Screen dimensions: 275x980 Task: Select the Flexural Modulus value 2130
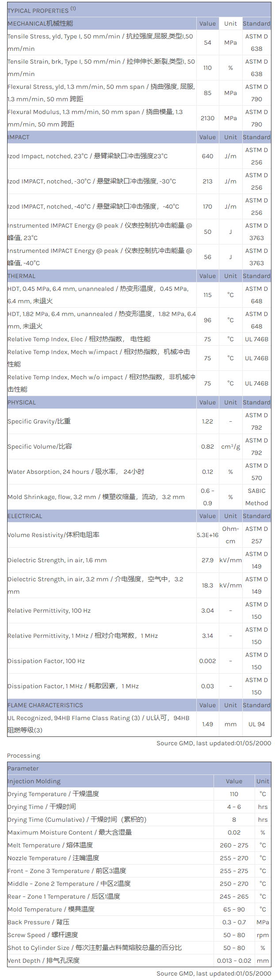click(x=207, y=118)
